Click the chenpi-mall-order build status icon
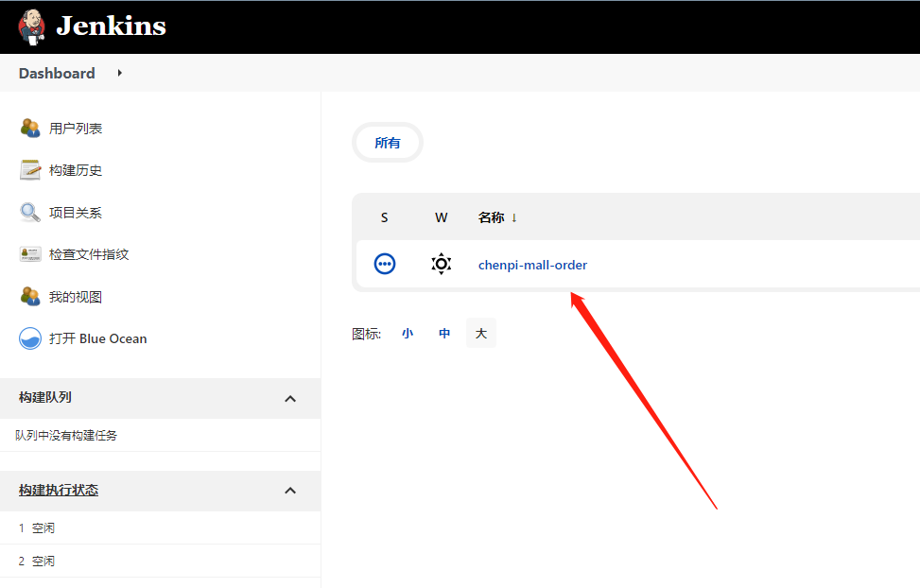This screenshot has width=920, height=588. coord(385,264)
